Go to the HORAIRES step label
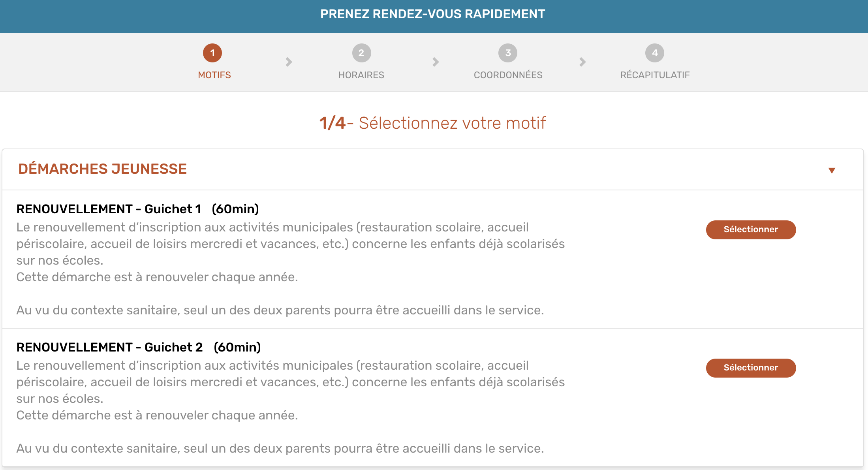The width and height of the screenshot is (868, 470). coord(361,75)
